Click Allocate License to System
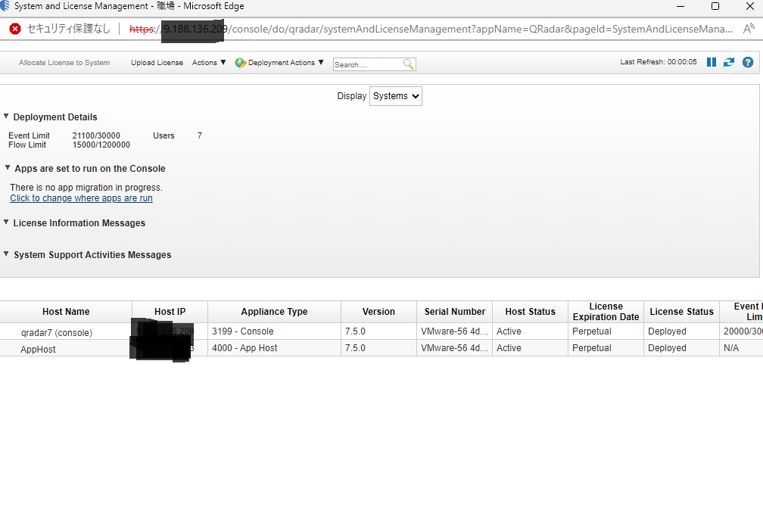 pyautogui.click(x=64, y=62)
